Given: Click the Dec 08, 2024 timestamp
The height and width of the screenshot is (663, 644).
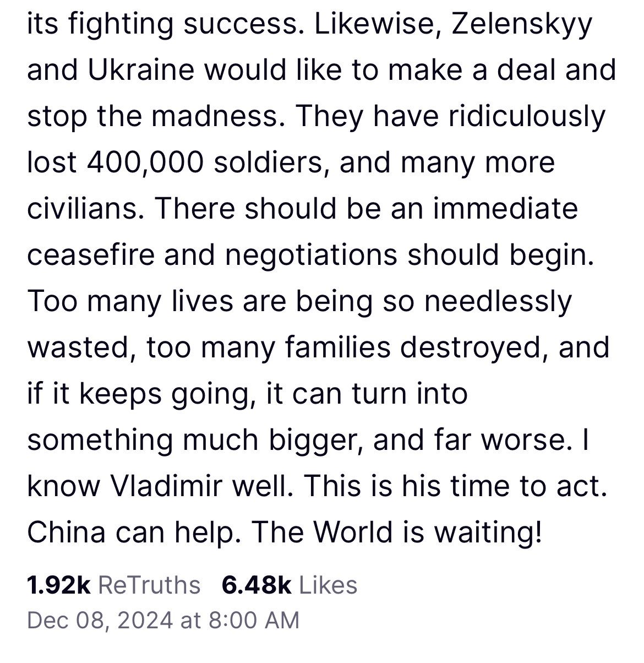Looking at the screenshot, I should (99, 620).
